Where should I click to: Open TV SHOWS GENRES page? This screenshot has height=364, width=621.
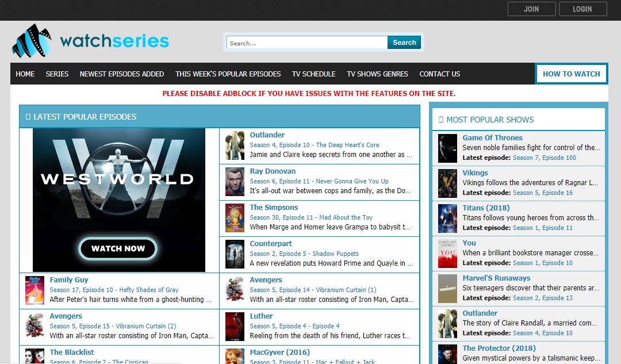click(x=377, y=74)
